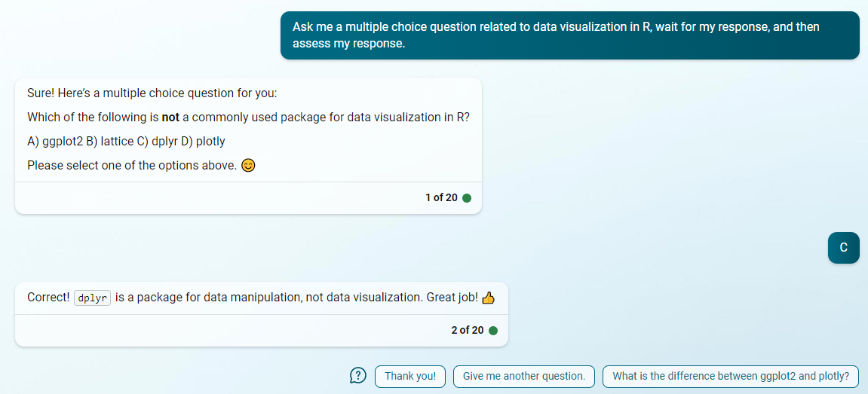Click the "Sure! Here's a multiple choice" line
Viewport: 868px width, 394px height.
coord(152,93)
